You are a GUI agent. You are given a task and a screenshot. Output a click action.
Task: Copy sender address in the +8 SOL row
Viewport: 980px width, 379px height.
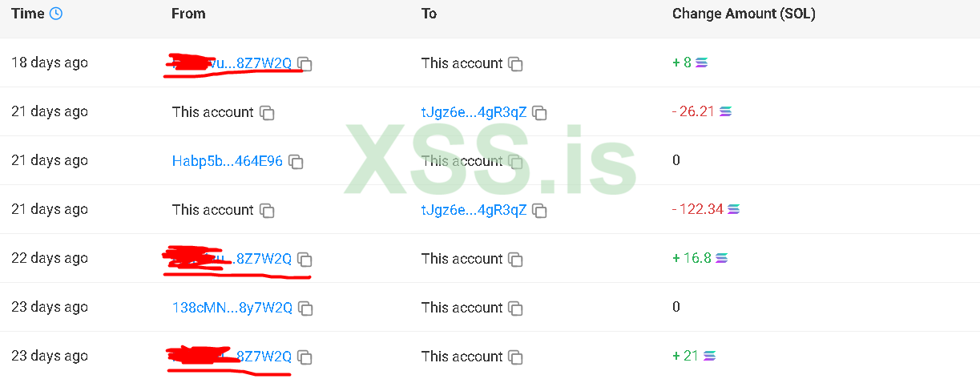point(304,64)
